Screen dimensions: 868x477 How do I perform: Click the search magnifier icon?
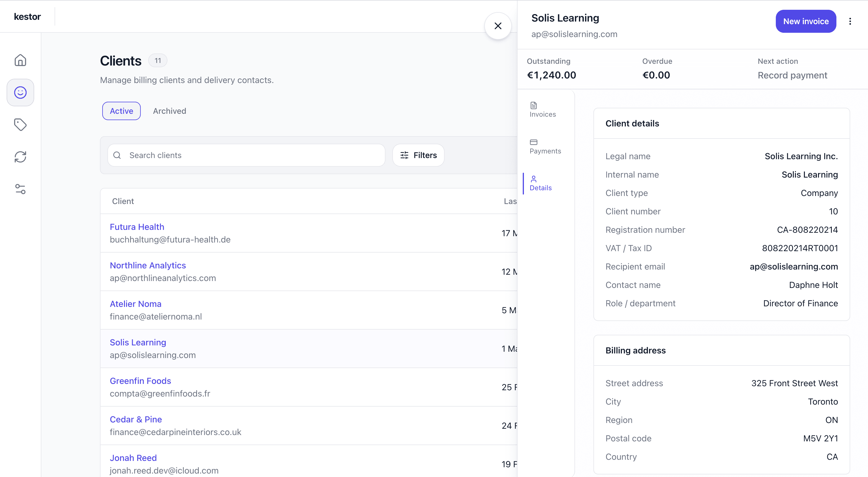click(117, 155)
